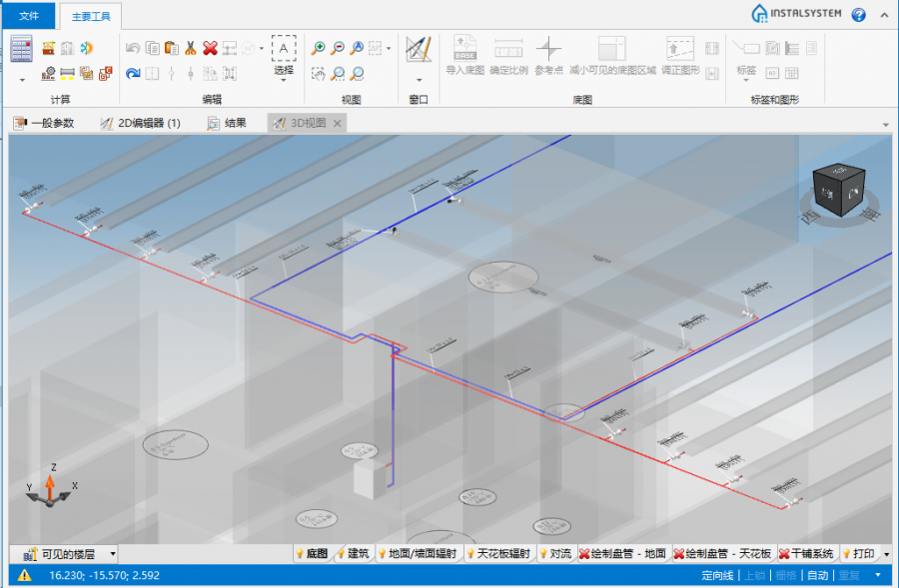This screenshot has width=899, height=588.
Task: Click the red X delete icon
Action: pyautogui.click(x=210, y=48)
